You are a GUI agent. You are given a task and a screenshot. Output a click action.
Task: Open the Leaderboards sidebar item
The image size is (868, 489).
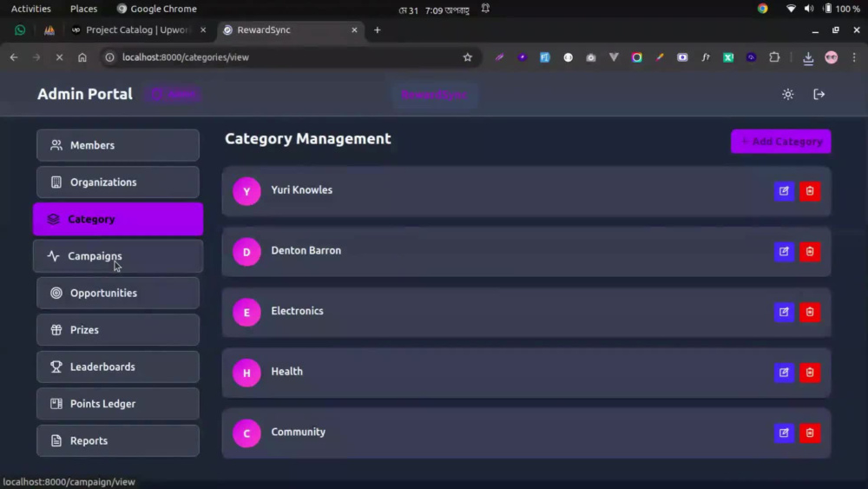(118, 367)
